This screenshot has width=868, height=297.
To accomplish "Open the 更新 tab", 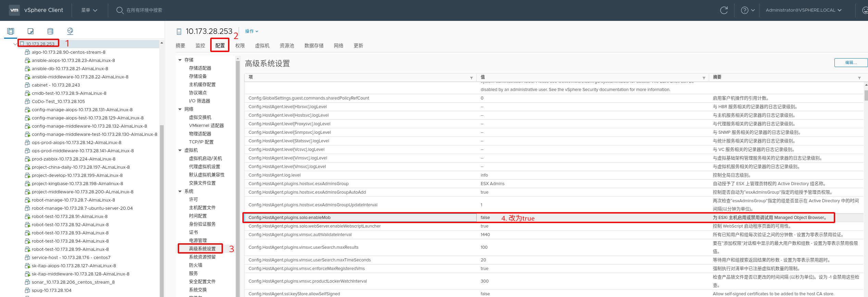I will (x=358, y=46).
